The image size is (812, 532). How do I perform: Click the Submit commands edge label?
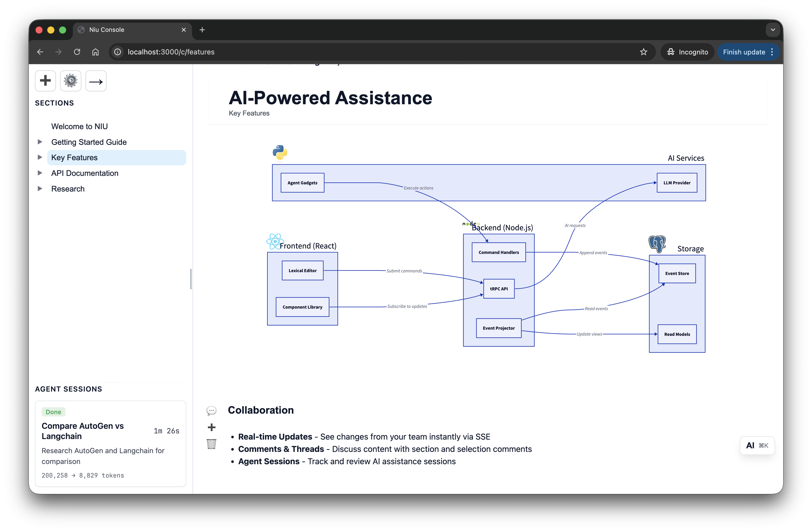404,271
